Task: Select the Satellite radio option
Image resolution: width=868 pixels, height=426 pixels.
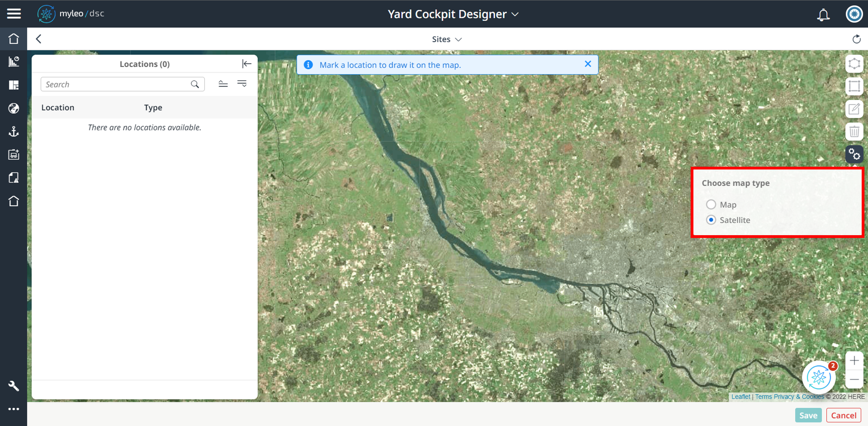Action: pos(711,220)
